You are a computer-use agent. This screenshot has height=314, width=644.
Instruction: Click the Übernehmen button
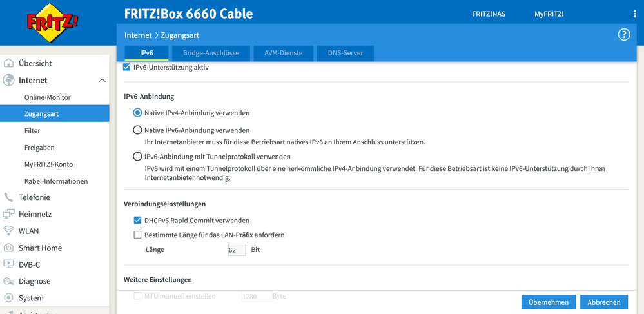[549, 302]
